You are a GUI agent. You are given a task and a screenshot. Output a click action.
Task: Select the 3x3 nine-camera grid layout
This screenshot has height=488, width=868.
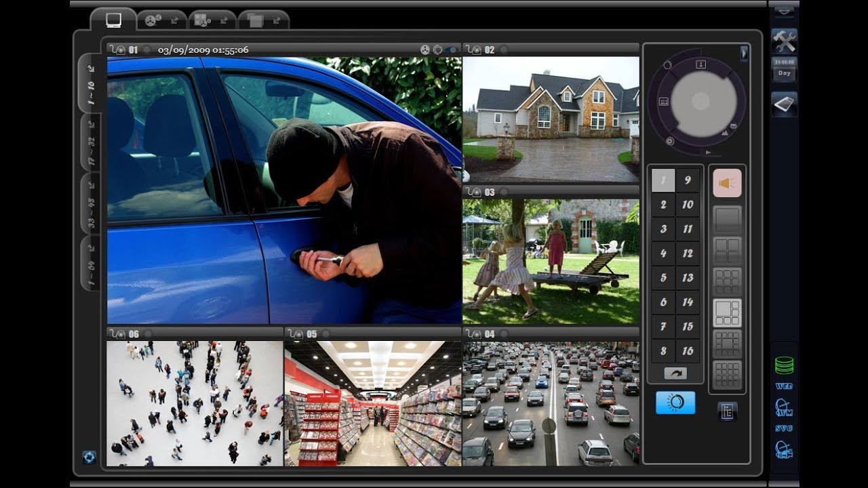pos(727,281)
